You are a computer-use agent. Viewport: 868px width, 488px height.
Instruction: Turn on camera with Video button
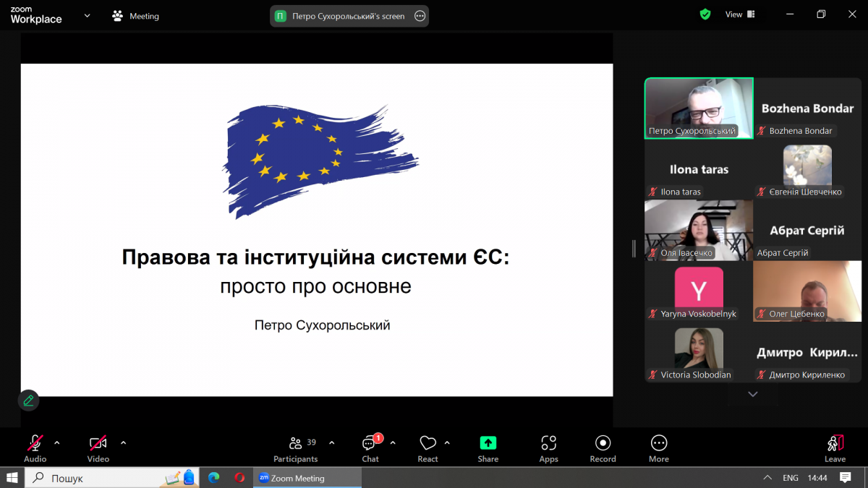(98, 448)
